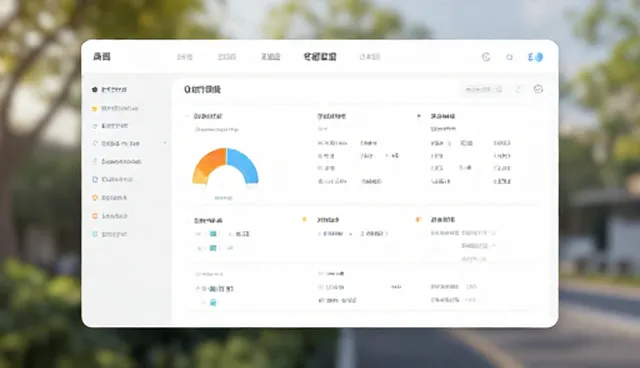Select the sidebar item with the black hexagon icon
640x368 pixels.
(109, 89)
